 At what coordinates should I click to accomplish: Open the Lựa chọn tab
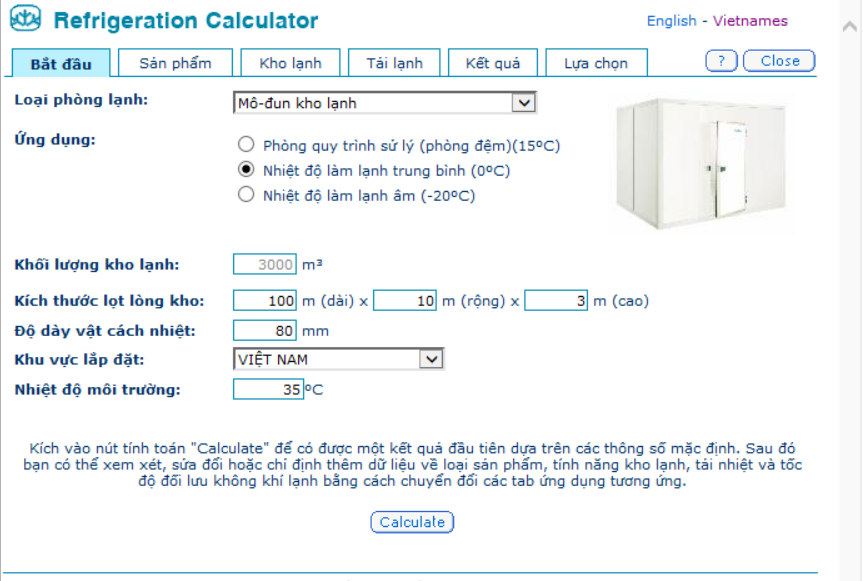(596, 63)
